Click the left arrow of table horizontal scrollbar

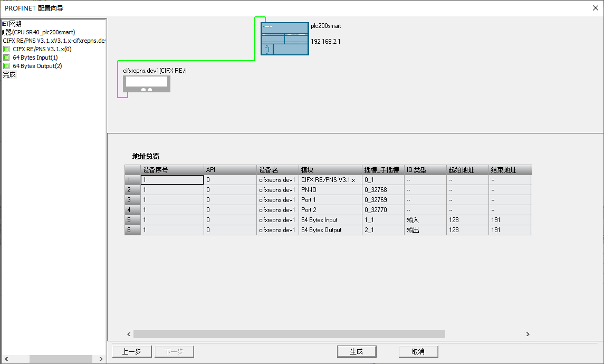(129, 334)
